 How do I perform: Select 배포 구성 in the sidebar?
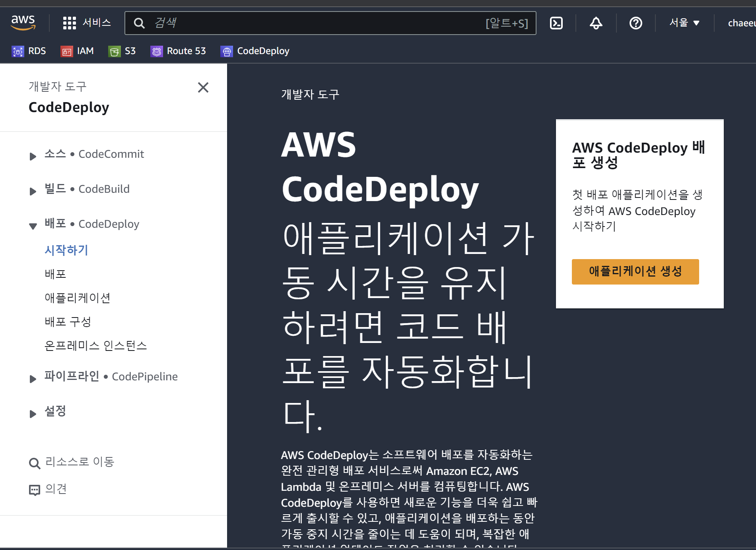[x=68, y=321]
